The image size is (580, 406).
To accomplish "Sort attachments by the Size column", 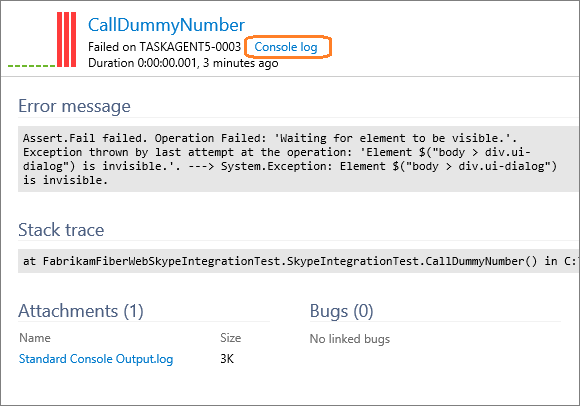I will pyautogui.click(x=230, y=338).
